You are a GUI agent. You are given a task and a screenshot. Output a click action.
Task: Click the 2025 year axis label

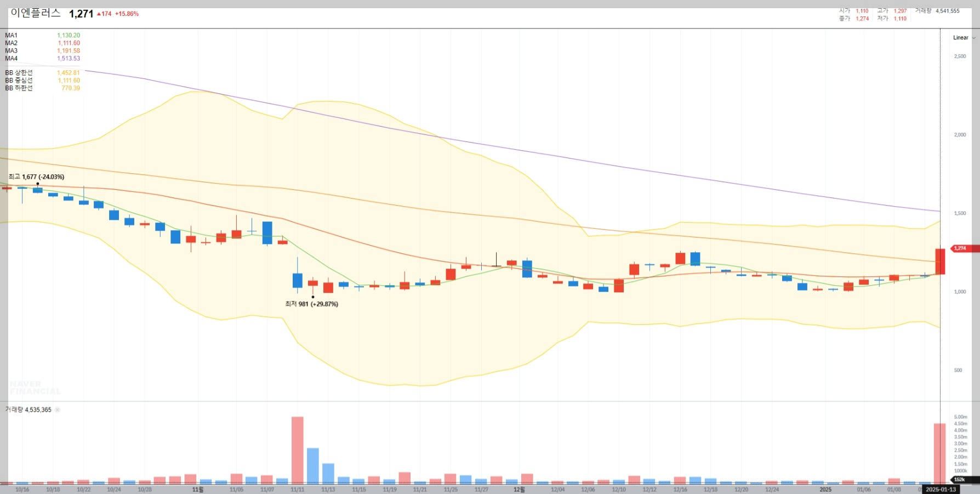click(x=825, y=490)
